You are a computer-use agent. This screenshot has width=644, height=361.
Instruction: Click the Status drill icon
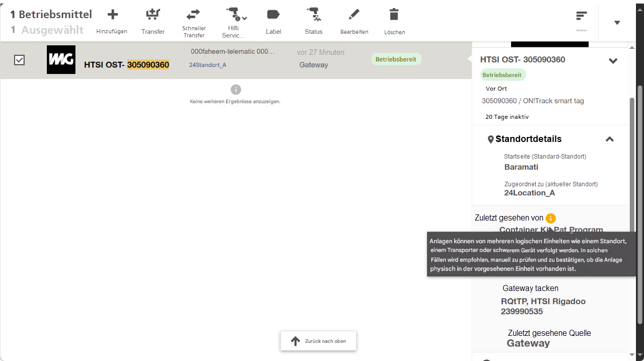point(313,15)
